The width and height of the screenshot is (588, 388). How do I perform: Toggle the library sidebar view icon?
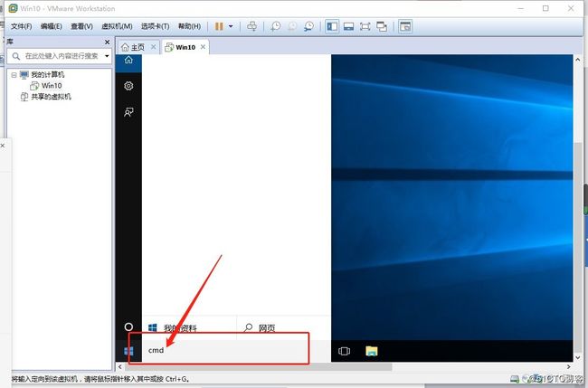(x=332, y=26)
